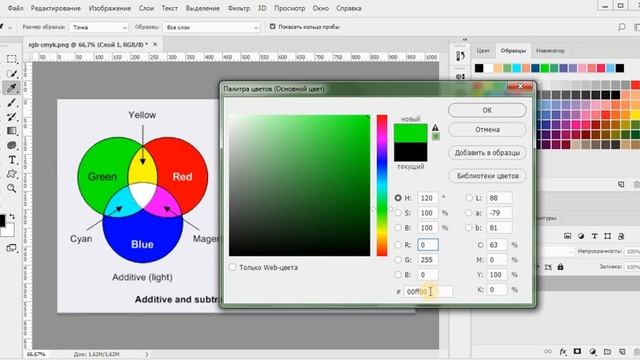Open Размер образца dropdown
This screenshot has width=640, height=360.
(99, 27)
